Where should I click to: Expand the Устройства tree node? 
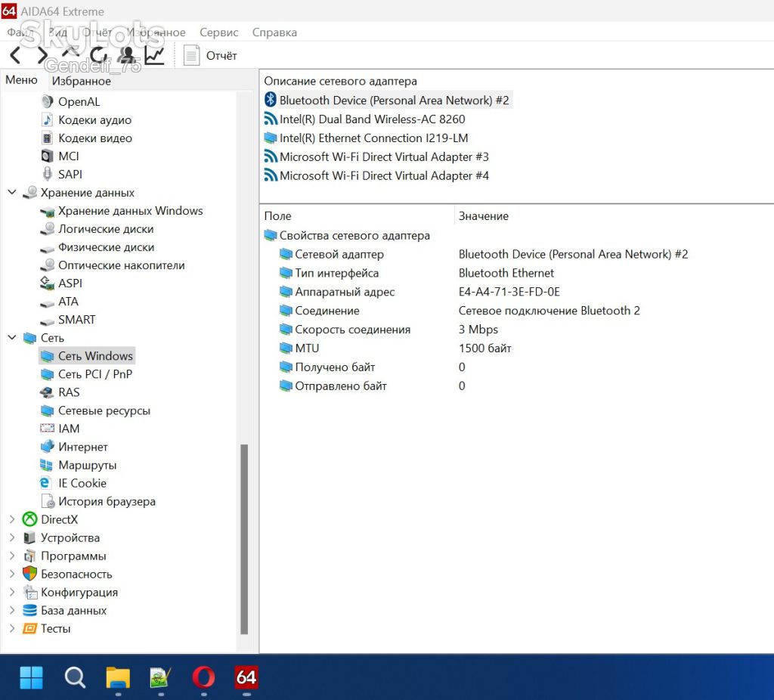coord(12,537)
